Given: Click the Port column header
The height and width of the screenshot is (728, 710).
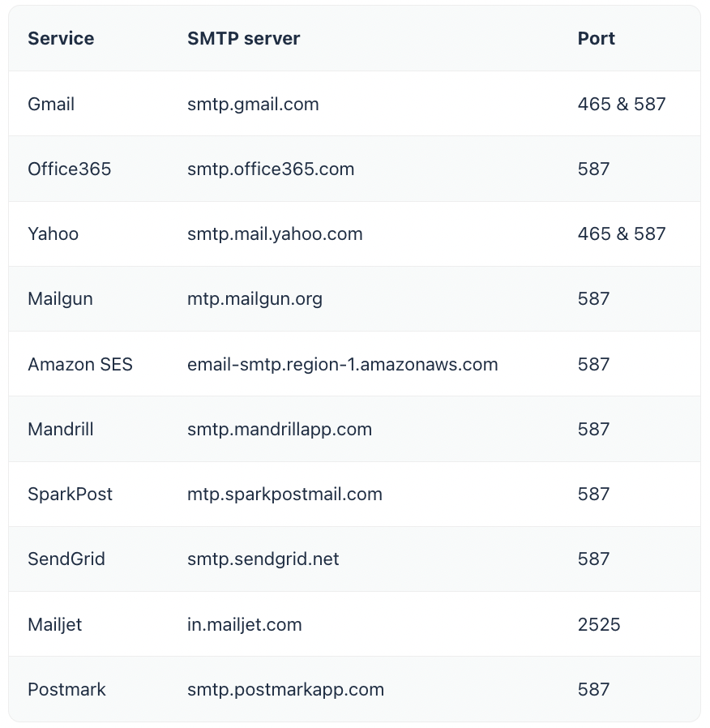Looking at the screenshot, I should 597,39.
